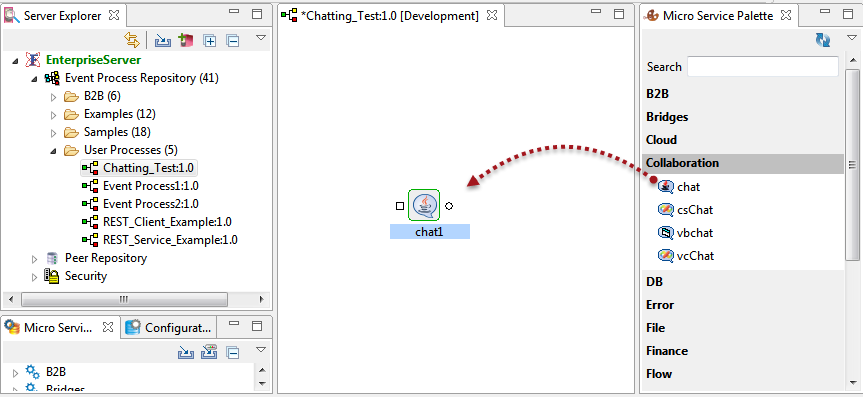This screenshot has width=863, height=397.
Task: Open Server Explorer view menu dropdown
Action: 261,38
